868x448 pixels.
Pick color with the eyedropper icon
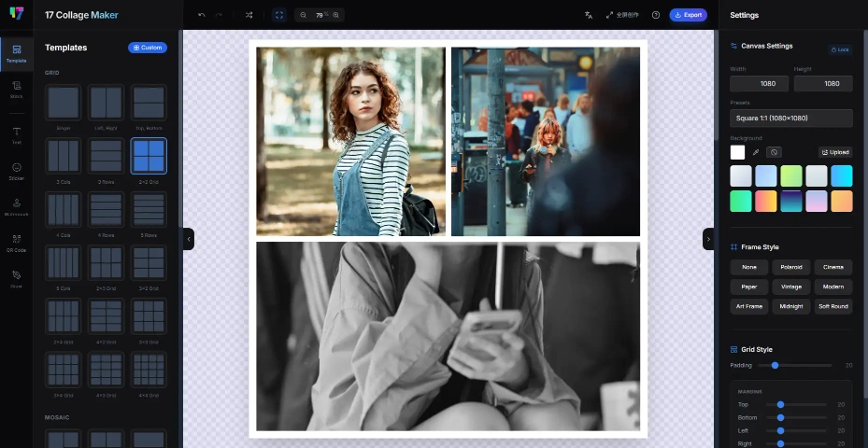click(756, 152)
